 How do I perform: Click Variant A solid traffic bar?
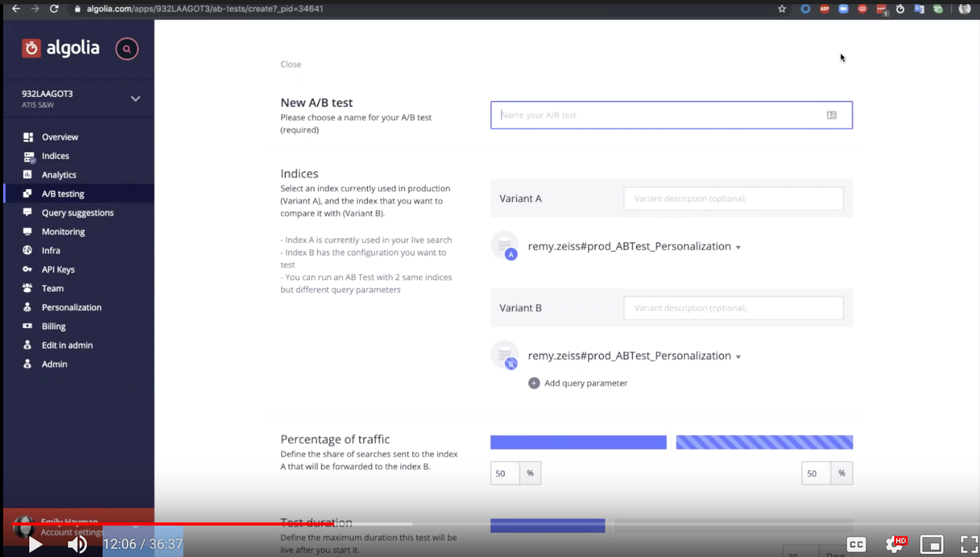click(578, 442)
